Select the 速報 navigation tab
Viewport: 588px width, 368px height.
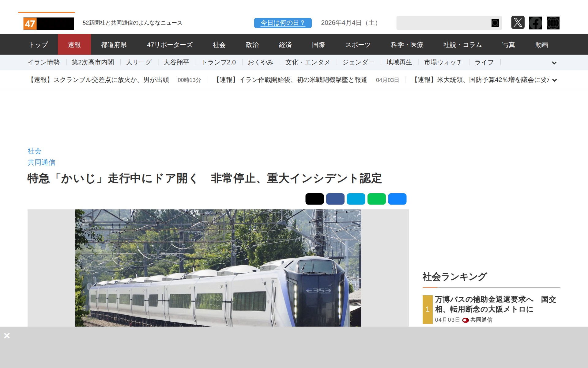point(74,45)
